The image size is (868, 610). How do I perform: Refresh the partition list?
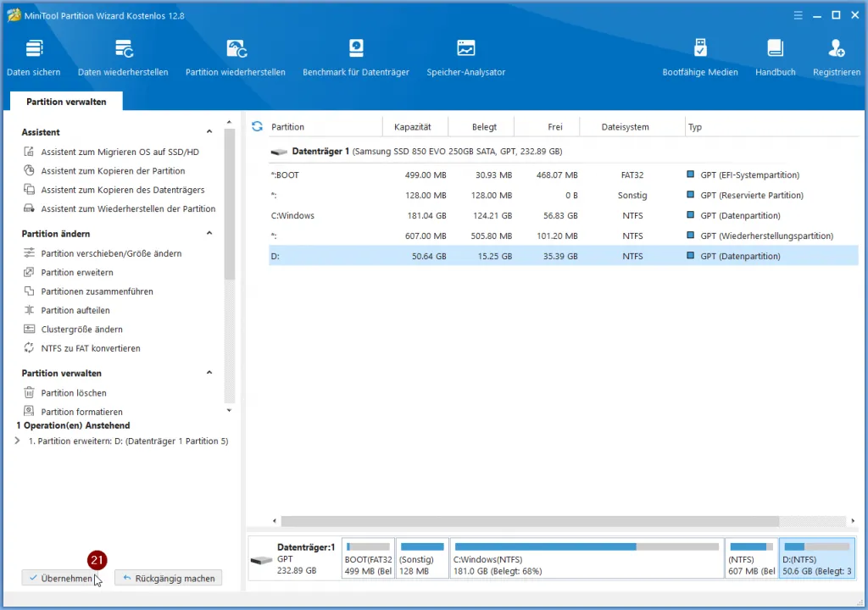coord(258,126)
